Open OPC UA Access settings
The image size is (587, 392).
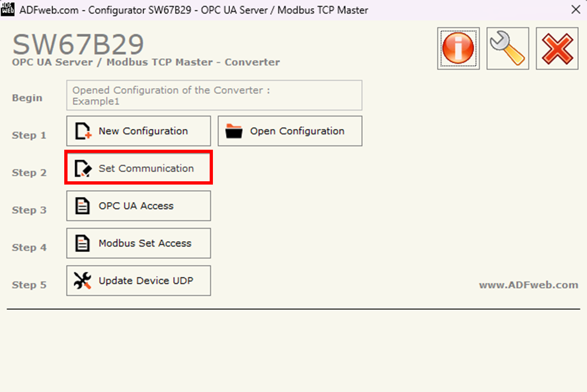138,206
